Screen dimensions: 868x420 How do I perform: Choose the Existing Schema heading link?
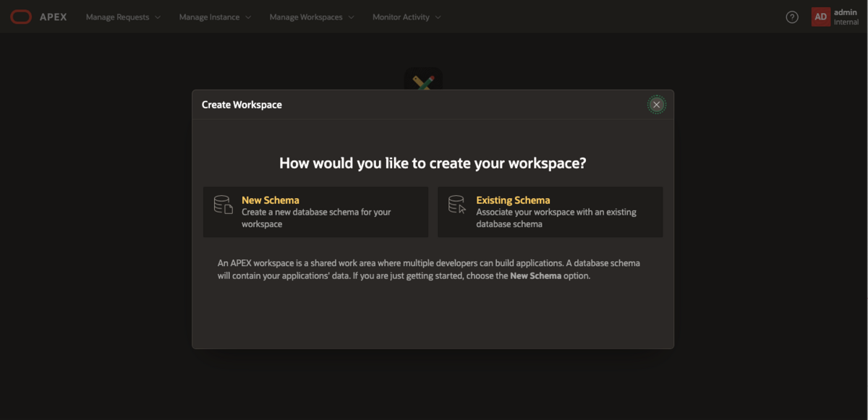(x=513, y=200)
